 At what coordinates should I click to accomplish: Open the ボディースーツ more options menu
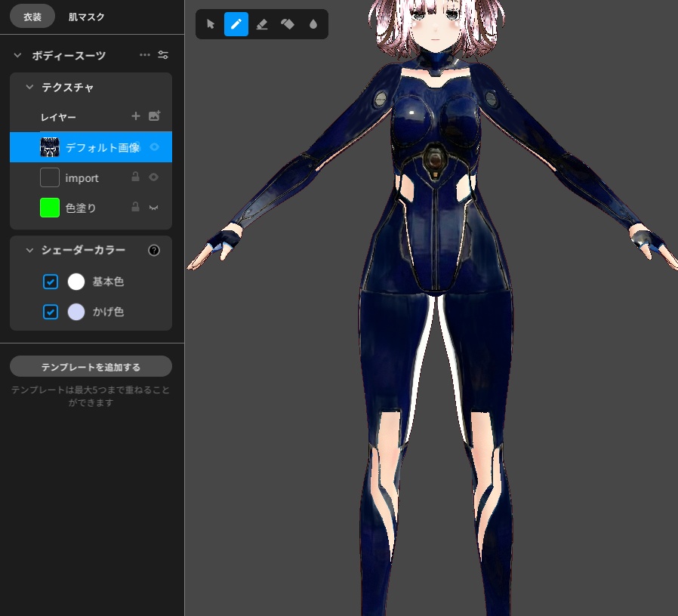[145, 55]
